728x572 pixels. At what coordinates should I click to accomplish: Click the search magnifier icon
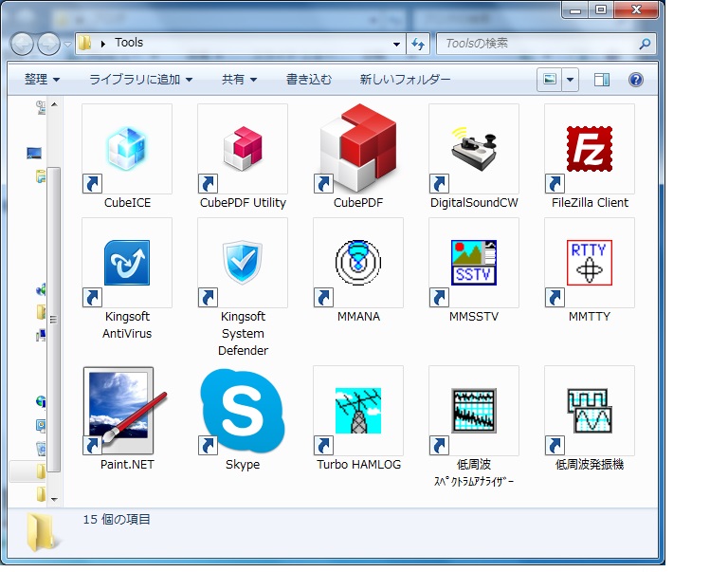click(x=645, y=44)
